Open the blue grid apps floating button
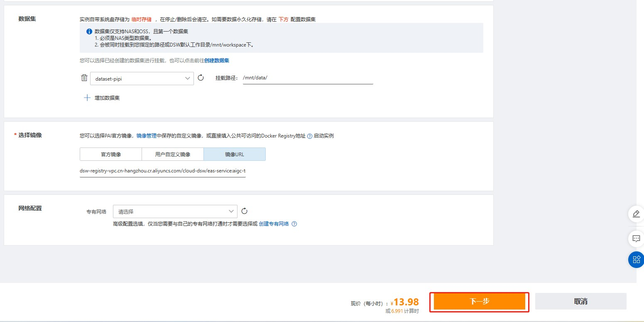Viewport: 644px width, 322px height. 636,260
